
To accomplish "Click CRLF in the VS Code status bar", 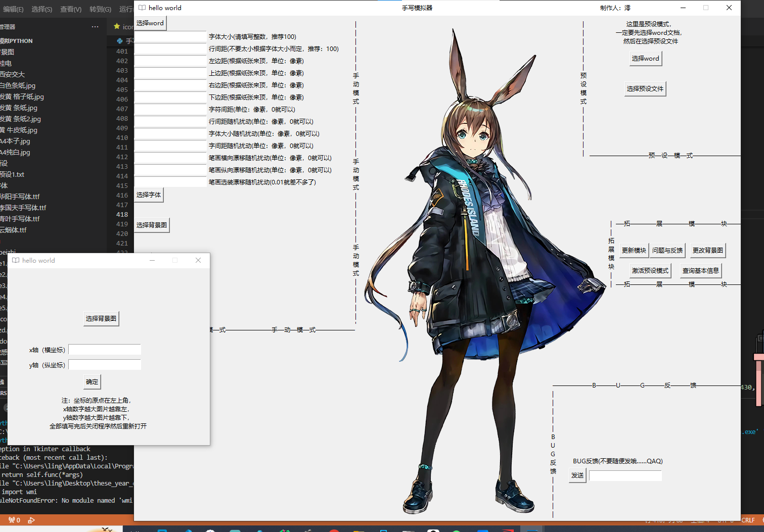I will pos(748,520).
